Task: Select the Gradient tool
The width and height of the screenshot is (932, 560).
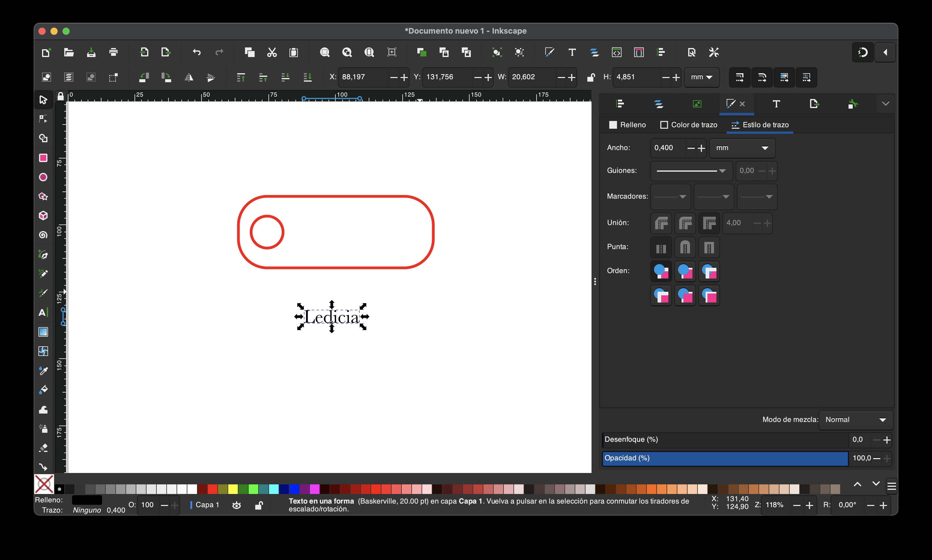Action: (44, 332)
